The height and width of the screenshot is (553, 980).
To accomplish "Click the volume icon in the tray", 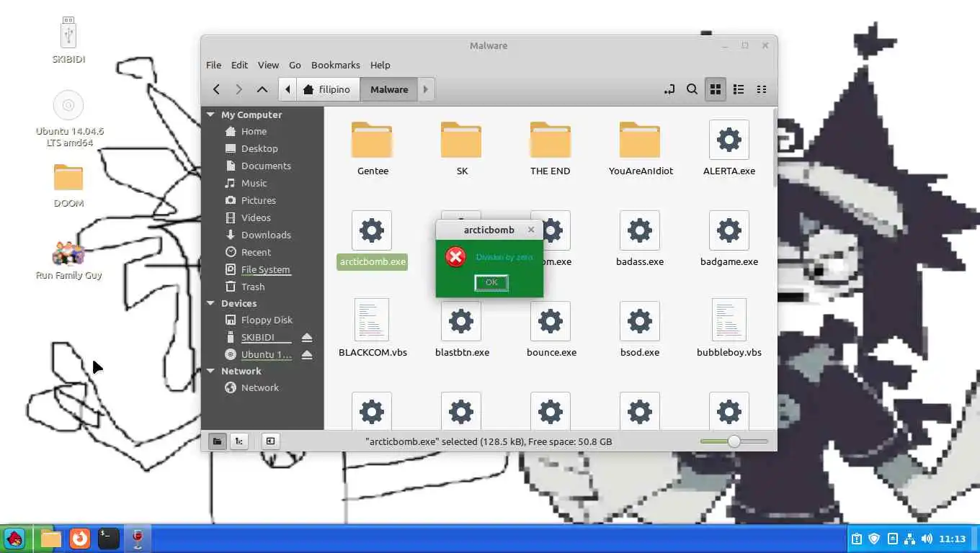I will [927, 539].
